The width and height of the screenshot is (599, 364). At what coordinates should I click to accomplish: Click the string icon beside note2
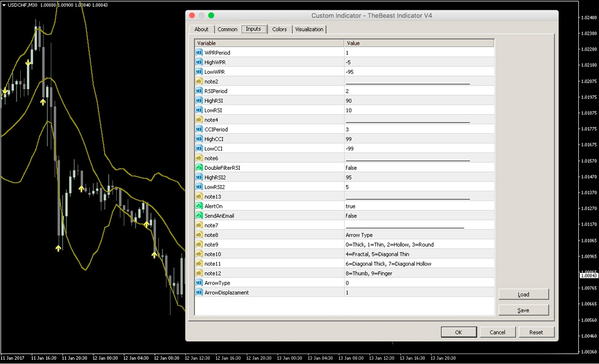(x=199, y=81)
